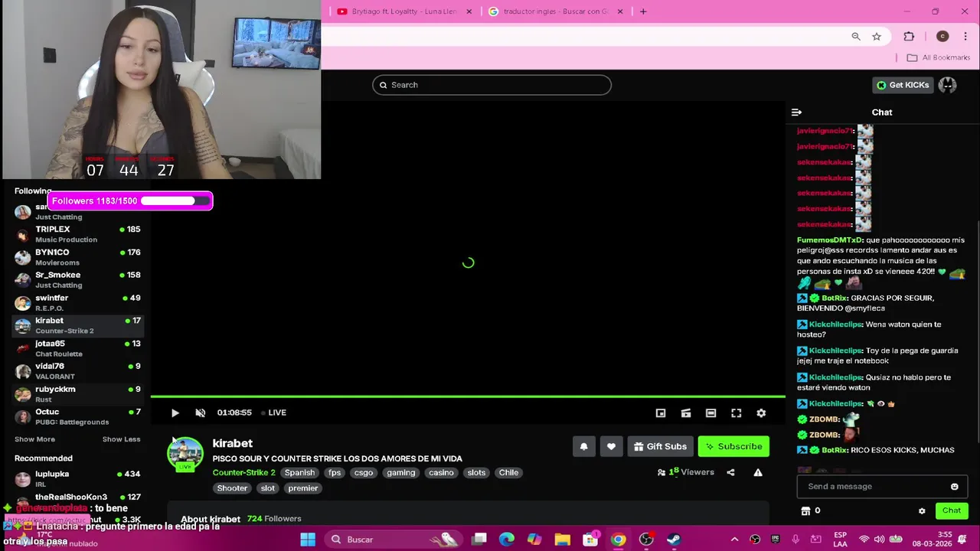Open TRIPLEX channel in sidebar
The height and width of the screenshot is (551, 980).
point(77,234)
